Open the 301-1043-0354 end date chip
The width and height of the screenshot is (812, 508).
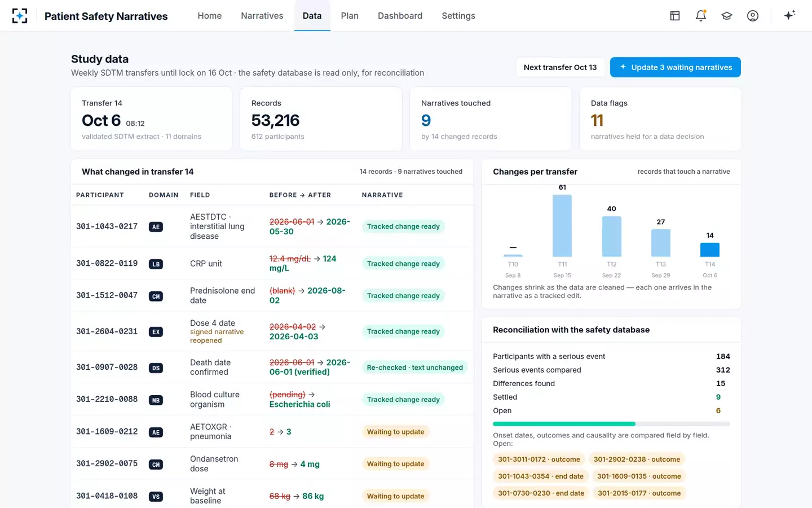pos(541,476)
